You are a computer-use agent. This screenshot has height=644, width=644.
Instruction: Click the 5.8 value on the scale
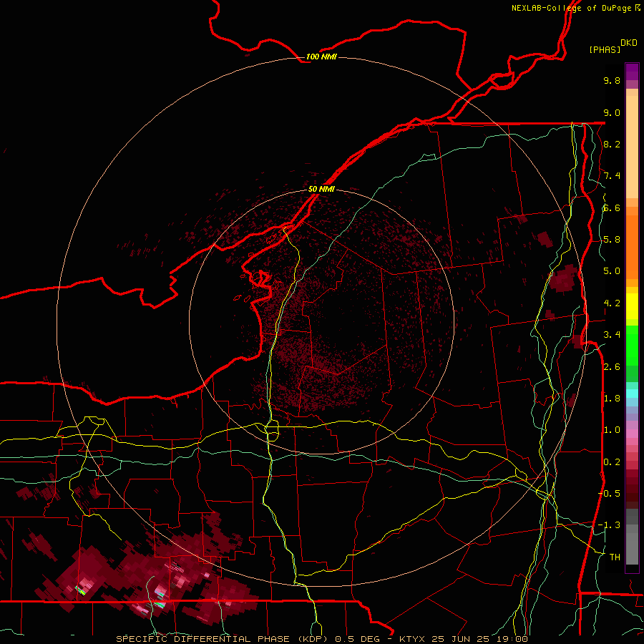(612, 240)
